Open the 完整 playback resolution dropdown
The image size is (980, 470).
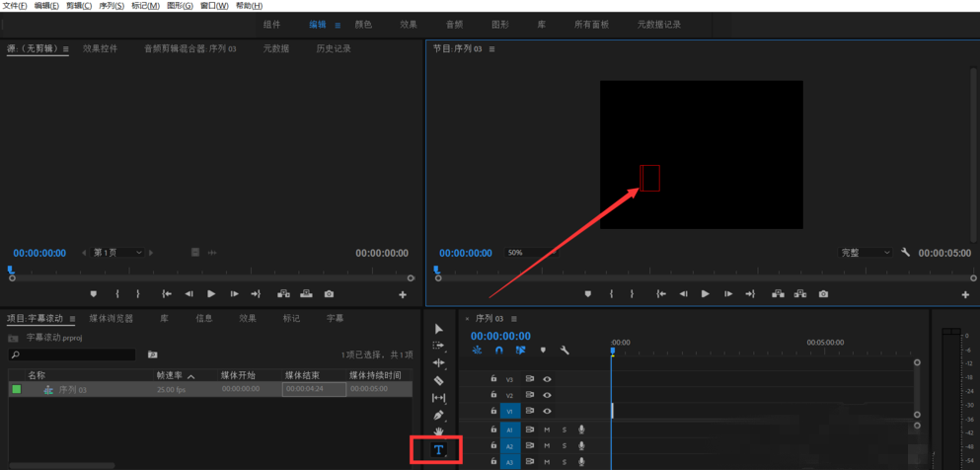[866, 253]
